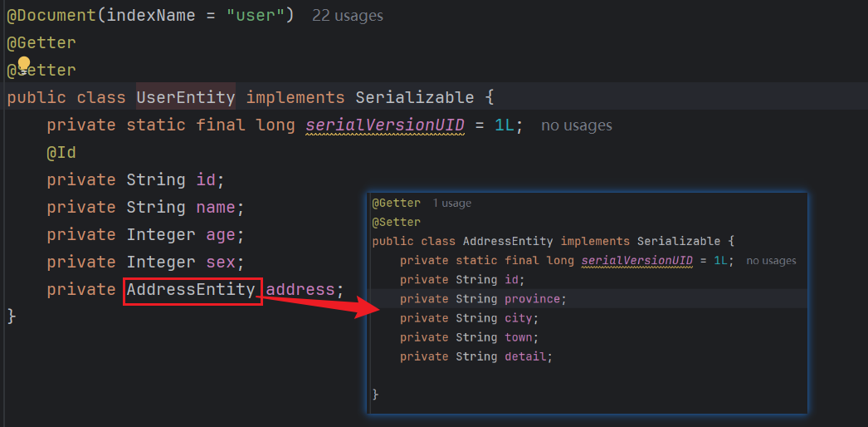The height and width of the screenshot is (427, 868).
Task: Click serialVersionUID in the AddressEntity popup
Action: [637, 261]
